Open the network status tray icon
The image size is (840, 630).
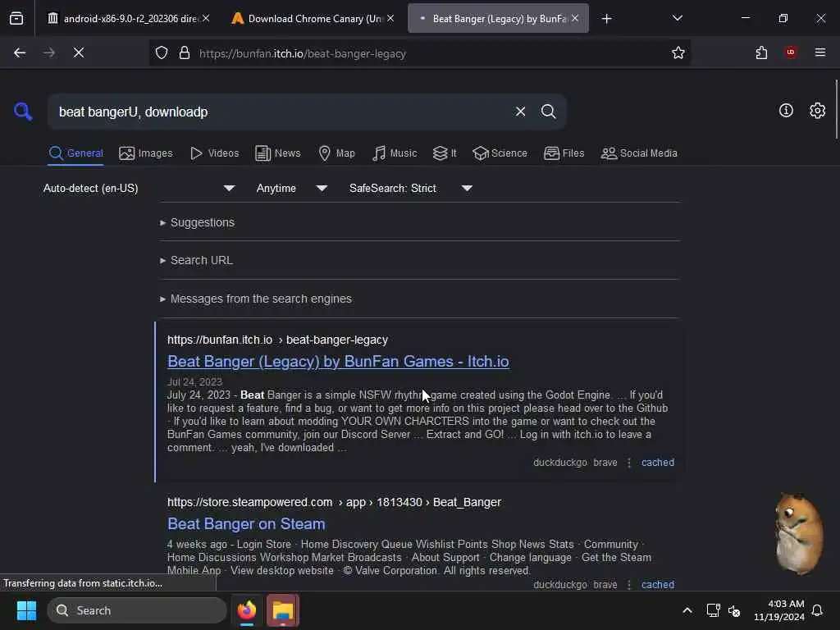713,610
